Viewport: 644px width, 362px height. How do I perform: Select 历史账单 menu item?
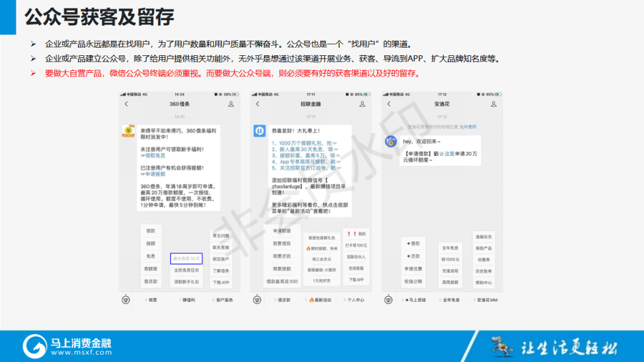click(484, 271)
